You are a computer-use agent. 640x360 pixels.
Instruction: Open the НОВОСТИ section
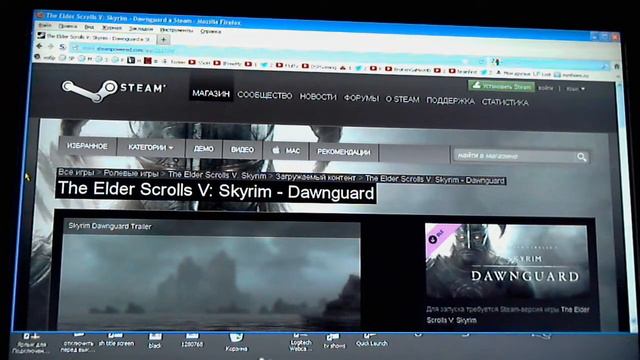(x=318, y=97)
